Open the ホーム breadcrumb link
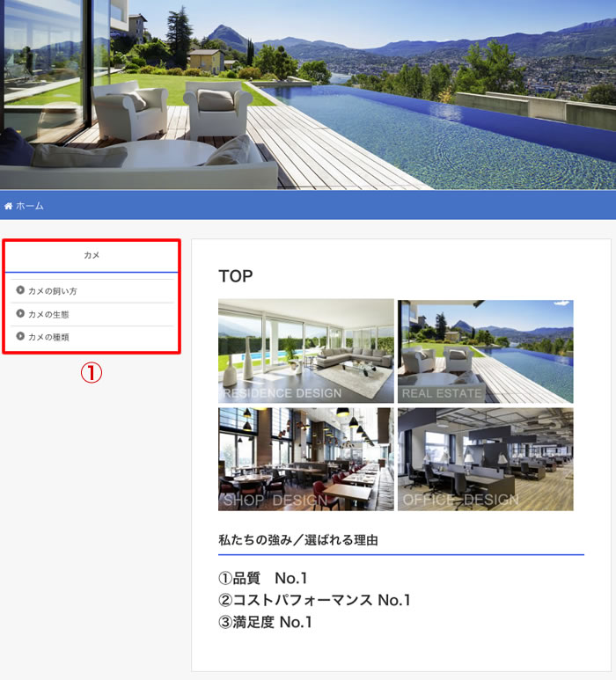The image size is (616, 680). point(29,206)
